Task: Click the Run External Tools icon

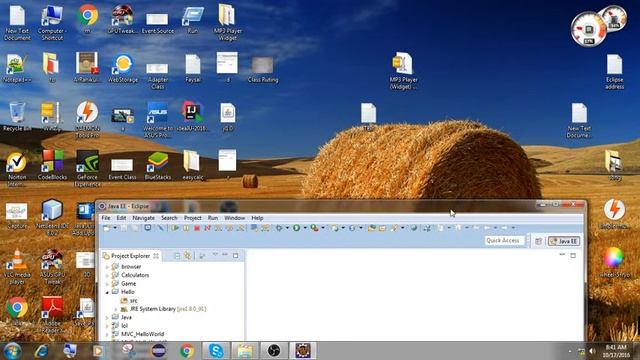Action: point(314,228)
